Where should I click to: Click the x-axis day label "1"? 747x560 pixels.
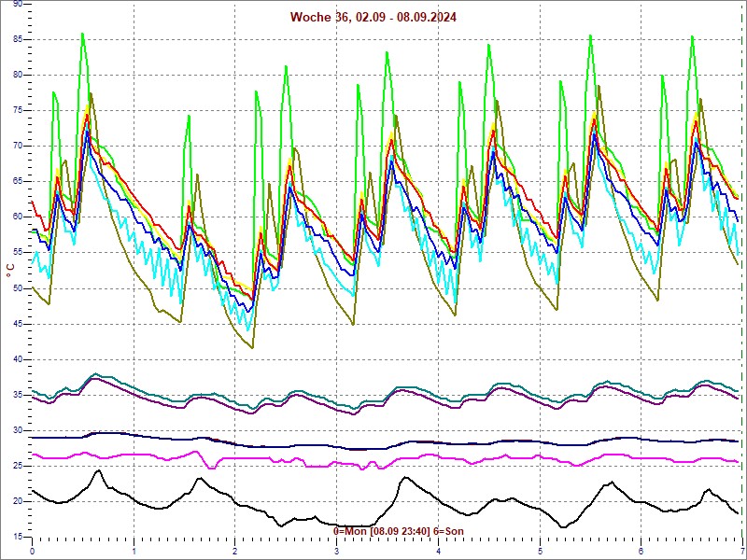134,553
